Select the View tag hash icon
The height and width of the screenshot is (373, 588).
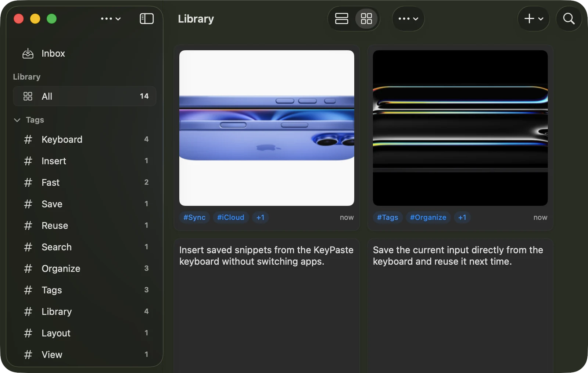pyautogui.click(x=28, y=355)
